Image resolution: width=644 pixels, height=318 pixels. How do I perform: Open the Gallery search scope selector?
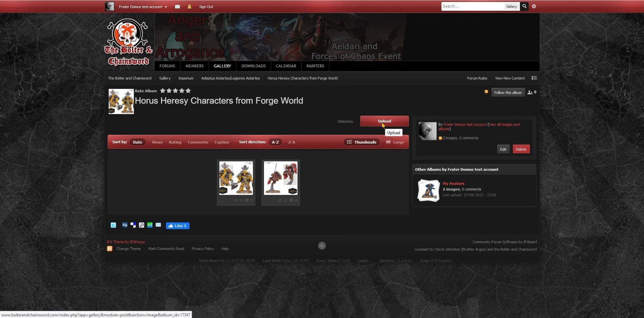[x=512, y=6]
